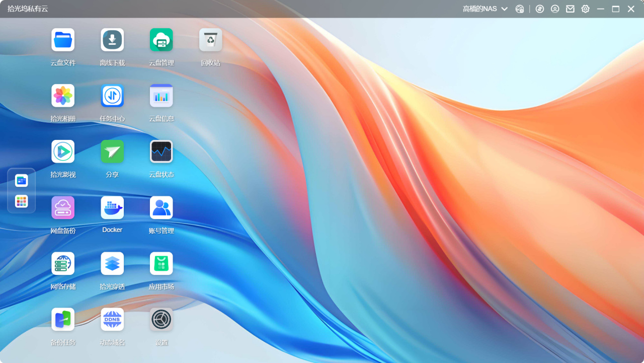Launch the 拾光相册 photo album app
The image size is (644, 363).
[x=63, y=96]
